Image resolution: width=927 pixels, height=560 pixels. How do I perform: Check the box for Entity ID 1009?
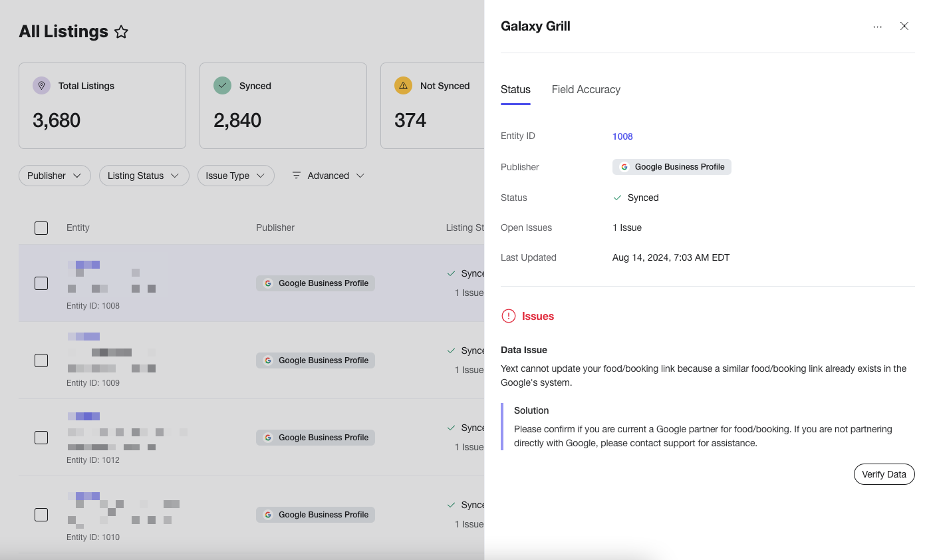41,360
